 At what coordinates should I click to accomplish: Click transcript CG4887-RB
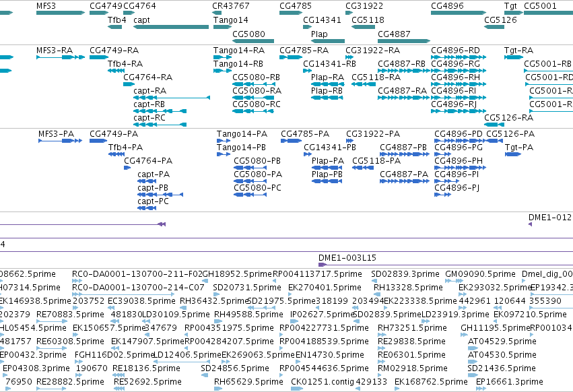pyautogui.click(x=404, y=71)
